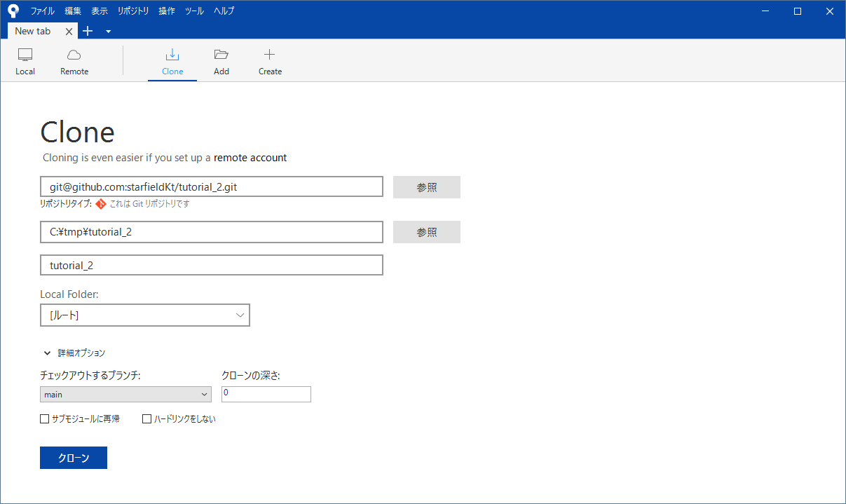Open the Local repositories view
846x504 pixels.
point(25,62)
